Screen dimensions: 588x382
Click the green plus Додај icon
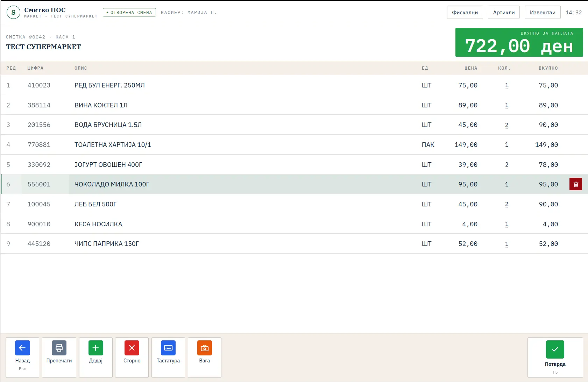pyautogui.click(x=95, y=348)
